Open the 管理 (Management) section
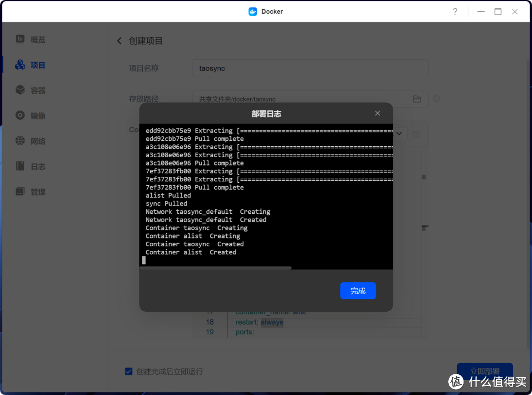Viewport: 532px width, 395px height. pyautogui.click(x=31, y=191)
